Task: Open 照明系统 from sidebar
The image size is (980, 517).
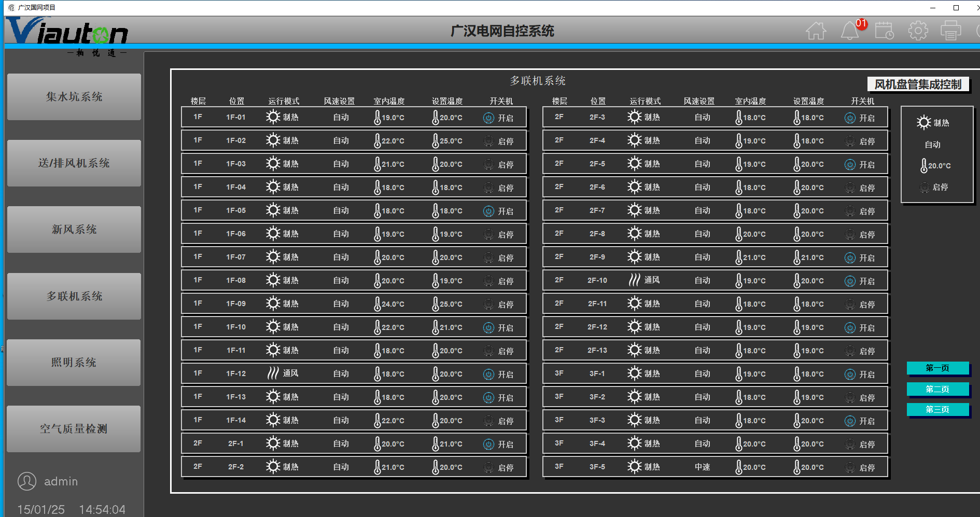Action: pyautogui.click(x=74, y=363)
